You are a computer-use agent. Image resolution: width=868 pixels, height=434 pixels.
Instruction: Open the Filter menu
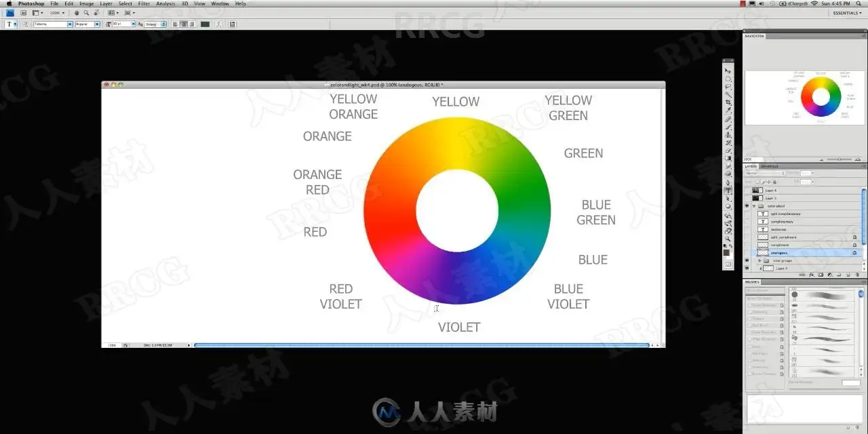point(144,3)
